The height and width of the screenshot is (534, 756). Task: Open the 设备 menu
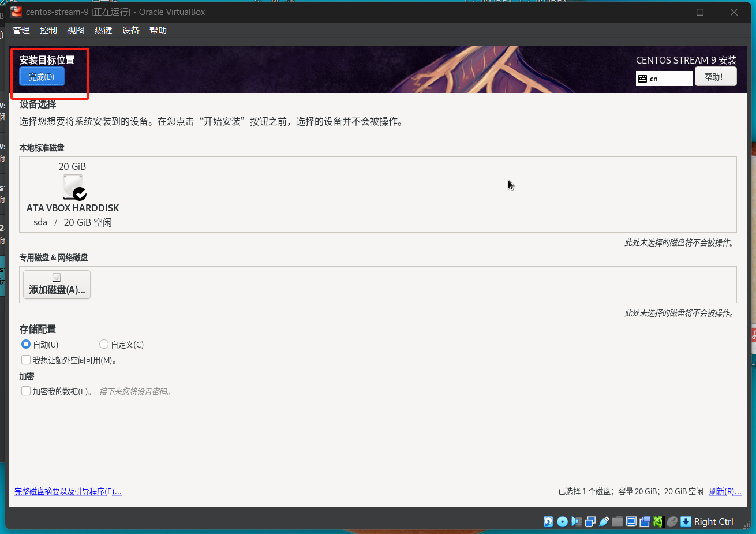[130, 31]
